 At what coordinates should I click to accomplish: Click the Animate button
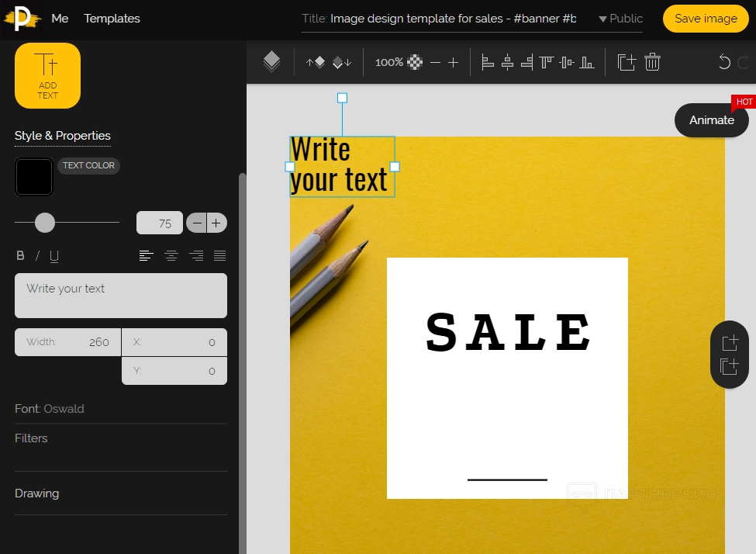click(711, 120)
